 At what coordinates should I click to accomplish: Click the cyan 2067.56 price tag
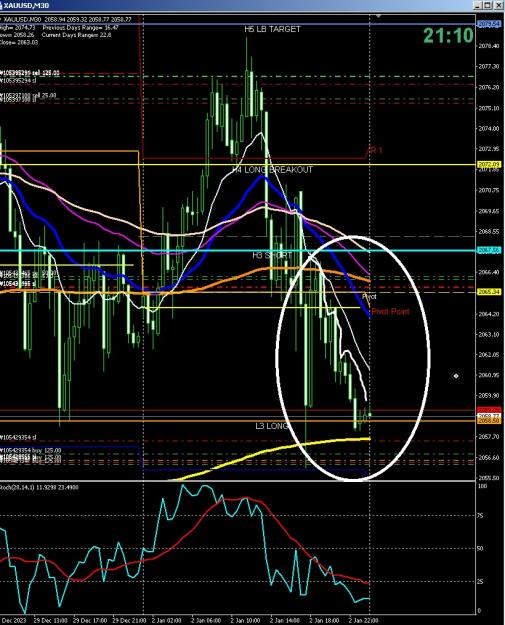pos(489,251)
